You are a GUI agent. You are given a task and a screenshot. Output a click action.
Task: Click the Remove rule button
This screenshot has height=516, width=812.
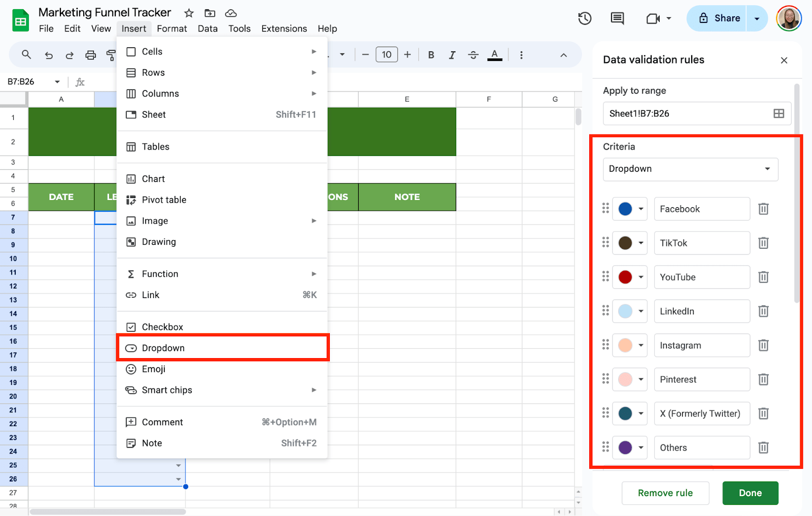[x=665, y=493]
